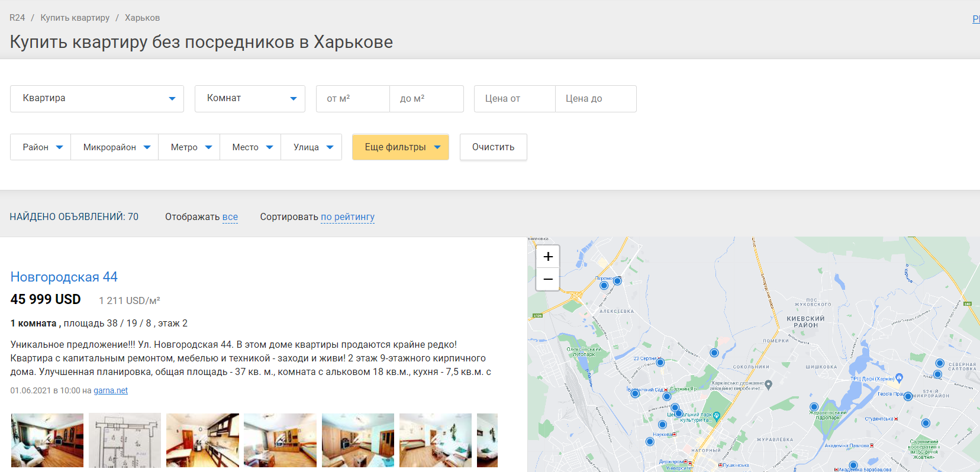Select the marker at Журавлівський гідропарк
The height and width of the screenshot is (472, 980).
(814, 406)
